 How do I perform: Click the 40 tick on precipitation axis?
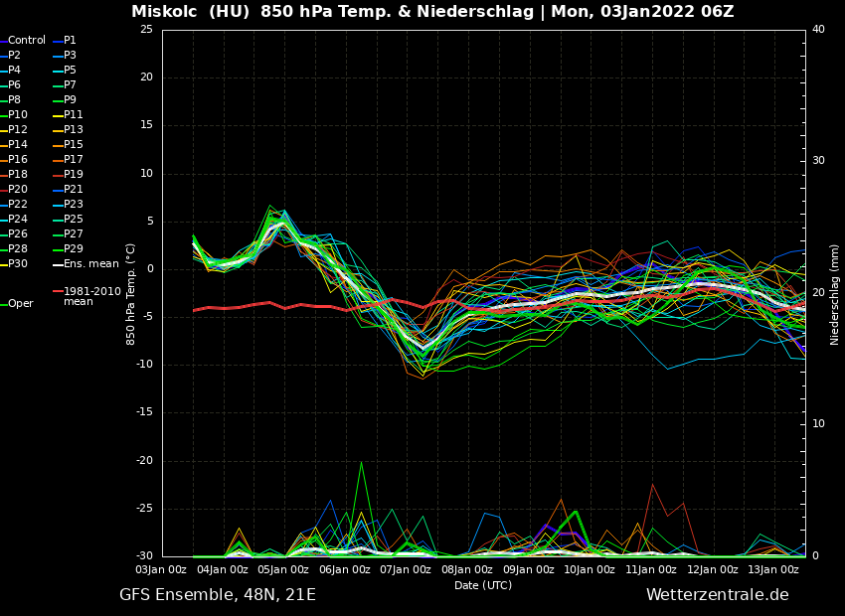pyautogui.click(x=818, y=29)
